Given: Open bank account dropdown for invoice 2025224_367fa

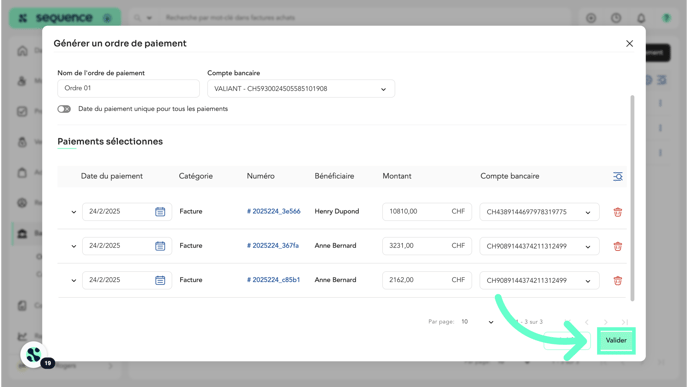Looking at the screenshot, I should (x=539, y=246).
